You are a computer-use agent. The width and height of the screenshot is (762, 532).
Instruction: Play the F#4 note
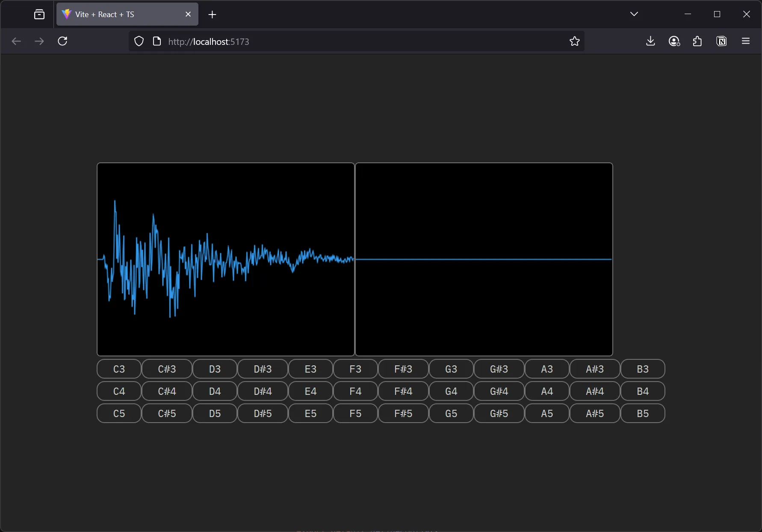point(402,391)
